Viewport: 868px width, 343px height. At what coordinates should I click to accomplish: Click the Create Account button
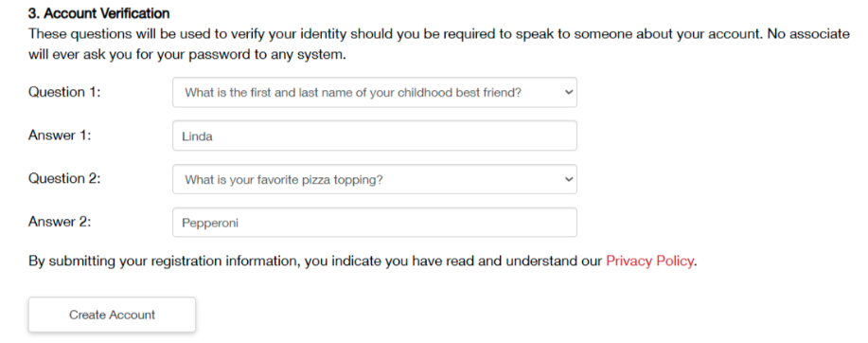click(112, 315)
